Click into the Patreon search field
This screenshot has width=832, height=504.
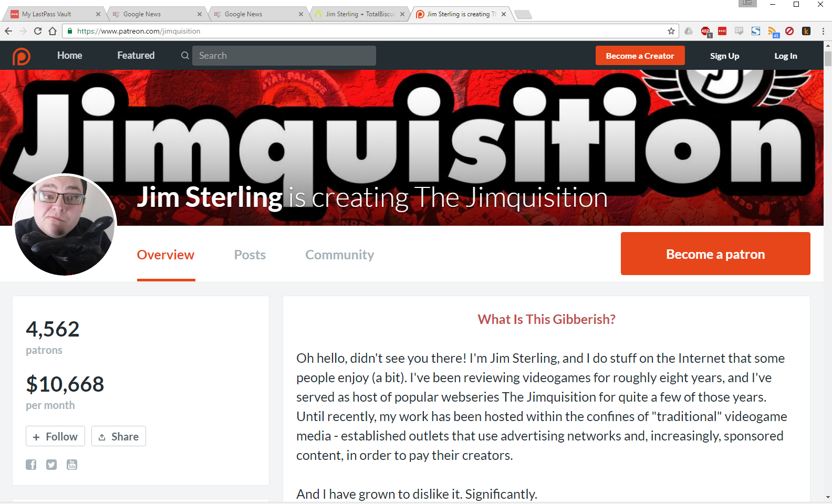tap(284, 56)
